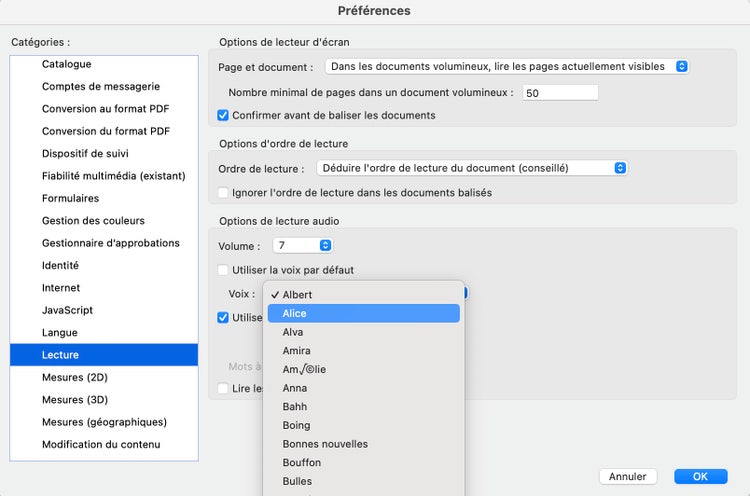Pick Bonnes nouvelles voice
Viewport: 750px width, 496px height.
[x=363, y=444]
